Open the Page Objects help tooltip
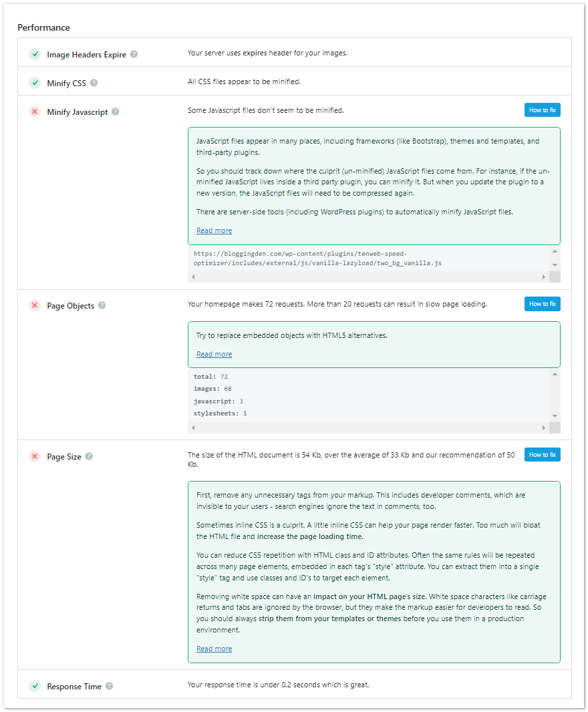This screenshot has width=588, height=712. coord(101,305)
